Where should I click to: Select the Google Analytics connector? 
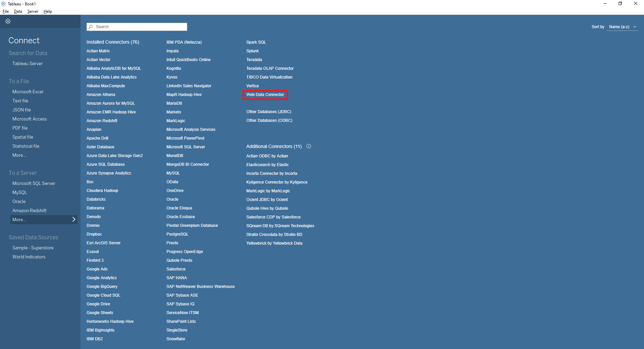[x=102, y=278]
